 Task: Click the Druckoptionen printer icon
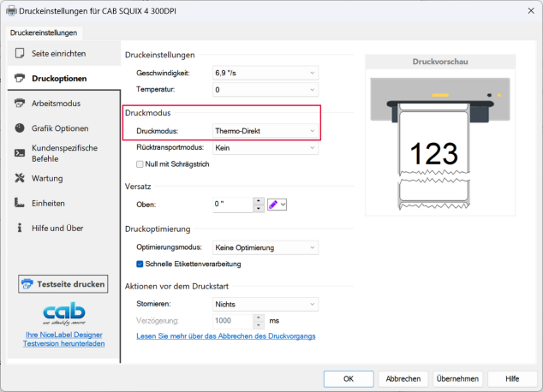[x=20, y=78]
